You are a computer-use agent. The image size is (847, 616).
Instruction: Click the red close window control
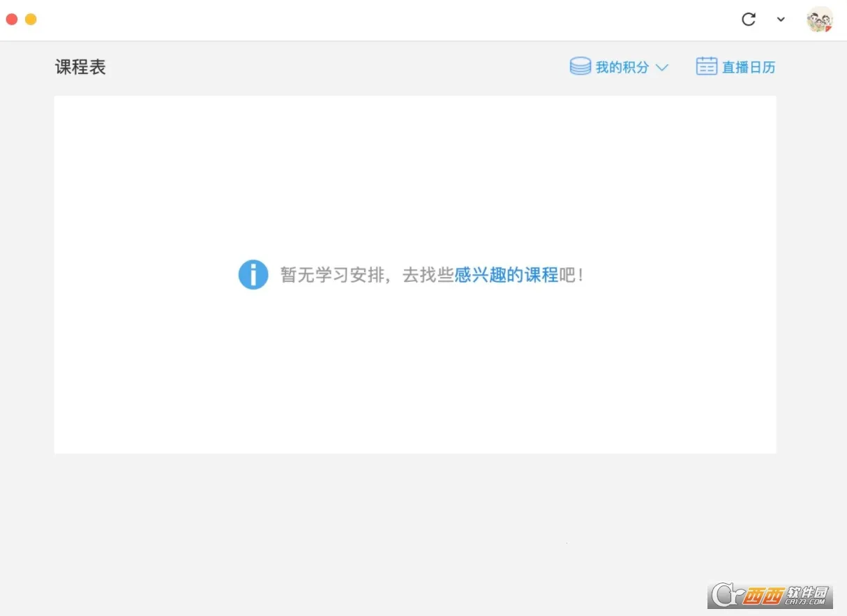coord(11,19)
